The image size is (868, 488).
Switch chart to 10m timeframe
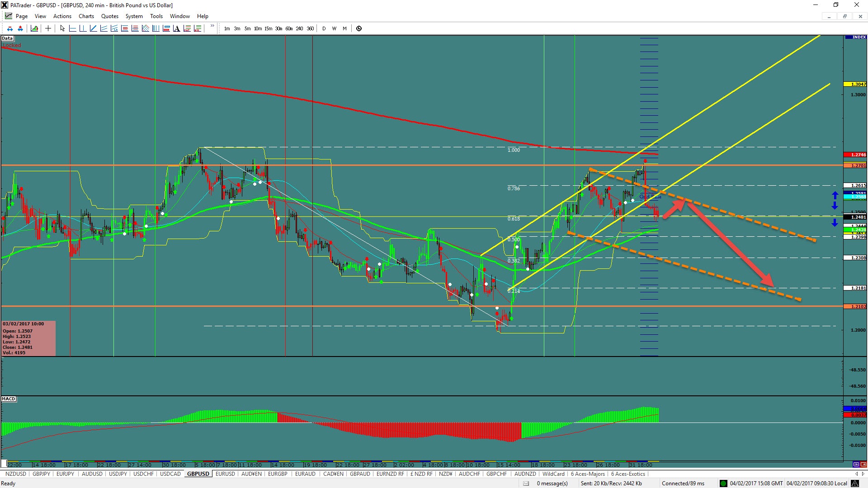[x=258, y=28]
